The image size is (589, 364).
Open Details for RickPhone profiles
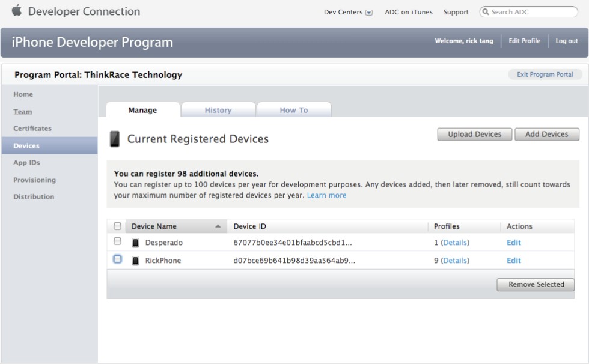(455, 261)
